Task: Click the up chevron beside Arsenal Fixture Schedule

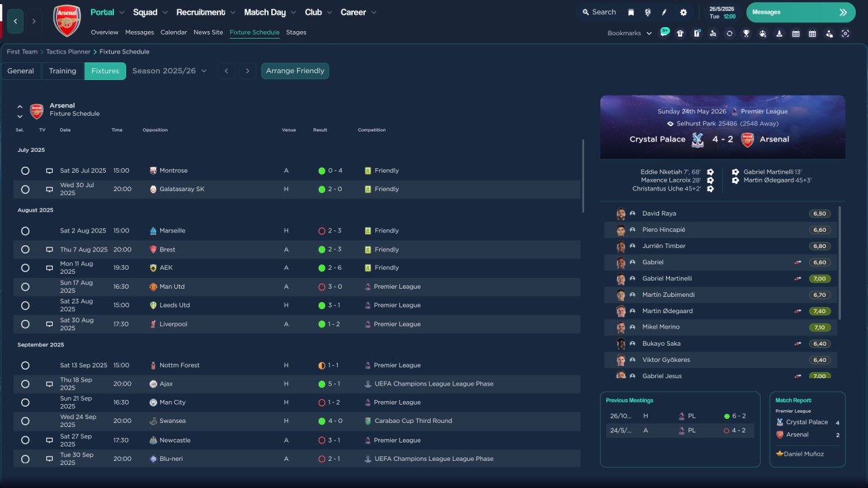Action: coord(20,106)
